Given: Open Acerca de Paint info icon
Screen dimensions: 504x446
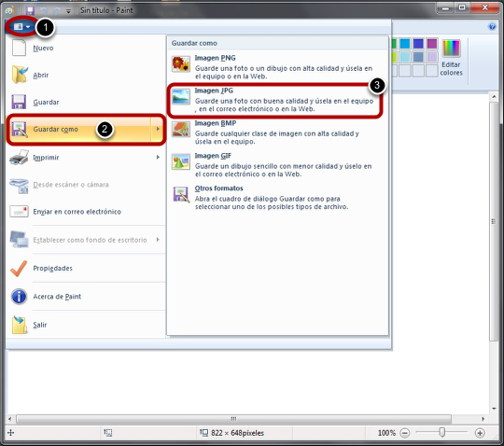Looking at the screenshot, I should pyautogui.click(x=19, y=297).
